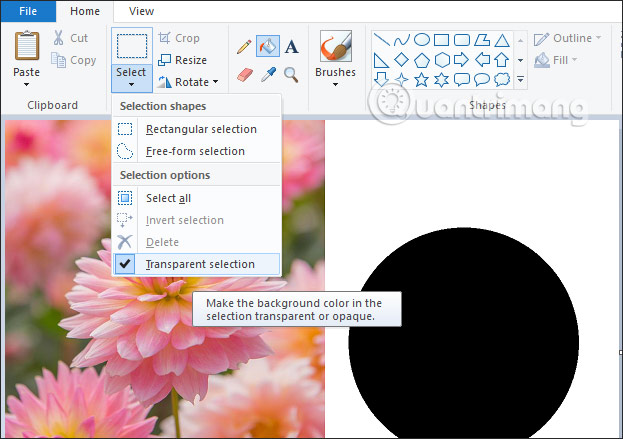The height and width of the screenshot is (439, 623).
Task: Choose the Six-point star shape
Action: [x=441, y=79]
